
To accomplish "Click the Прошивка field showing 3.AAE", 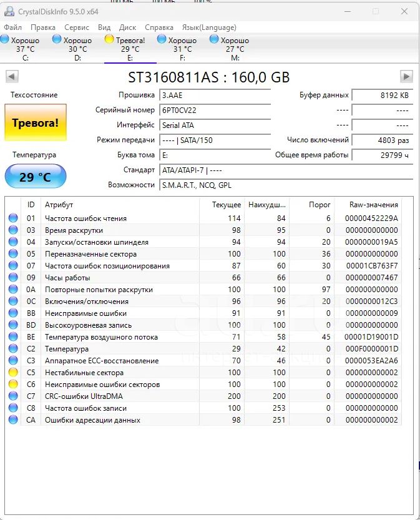I will [215, 95].
